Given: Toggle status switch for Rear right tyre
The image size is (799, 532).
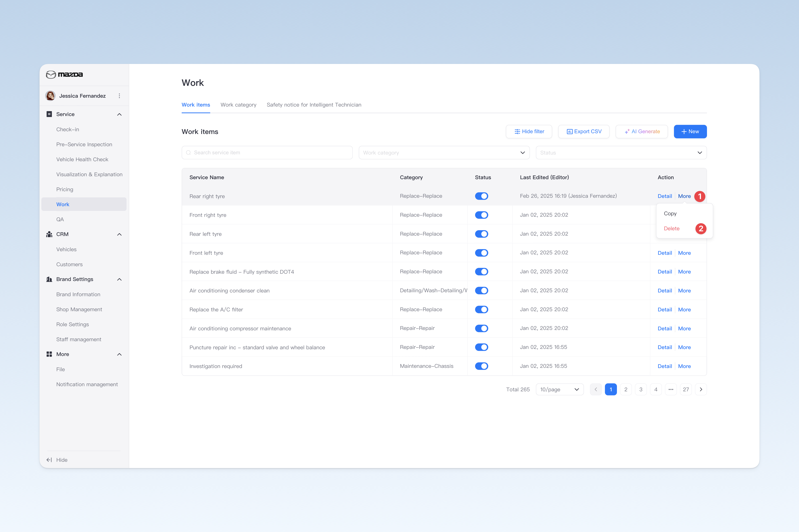Looking at the screenshot, I should (x=481, y=196).
